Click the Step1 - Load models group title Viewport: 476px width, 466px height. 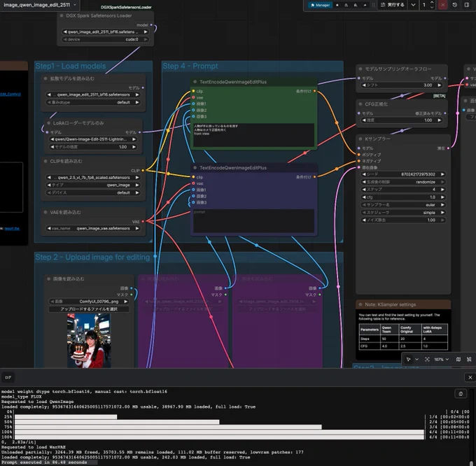(71, 66)
